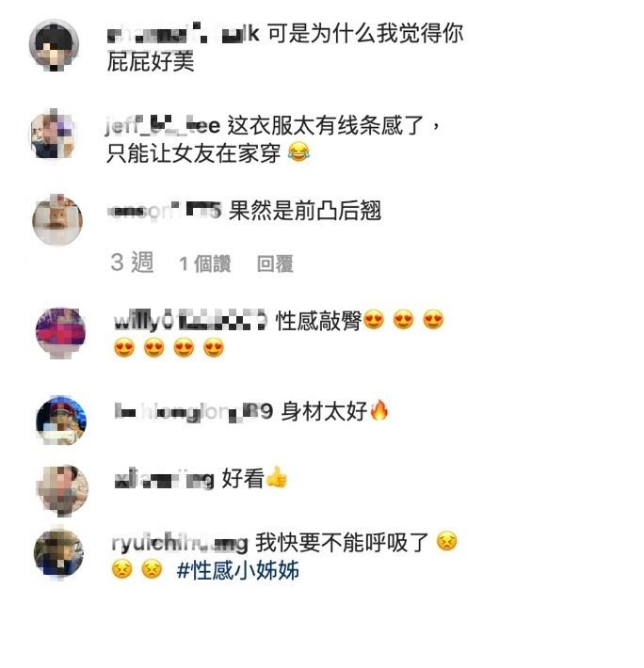Image resolution: width=644 pixels, height=668 pixels.
Task: Click the fire emoji after 身材太好
Action: click(x=379, y=411)
